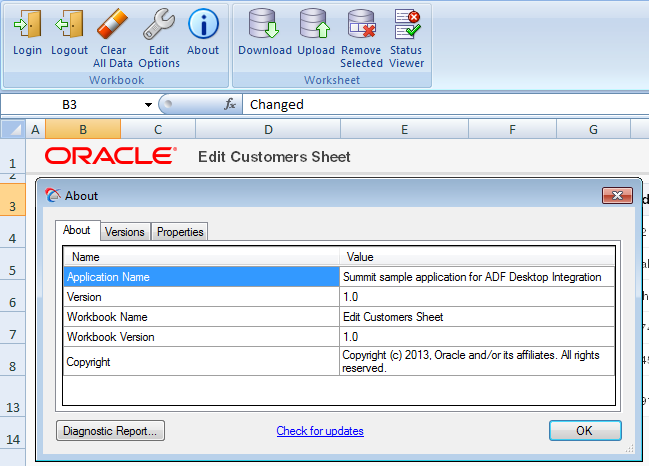Click the About info icon in ribbon
Viewport: 649px width, 466px height.
click(x=203, y=24)
